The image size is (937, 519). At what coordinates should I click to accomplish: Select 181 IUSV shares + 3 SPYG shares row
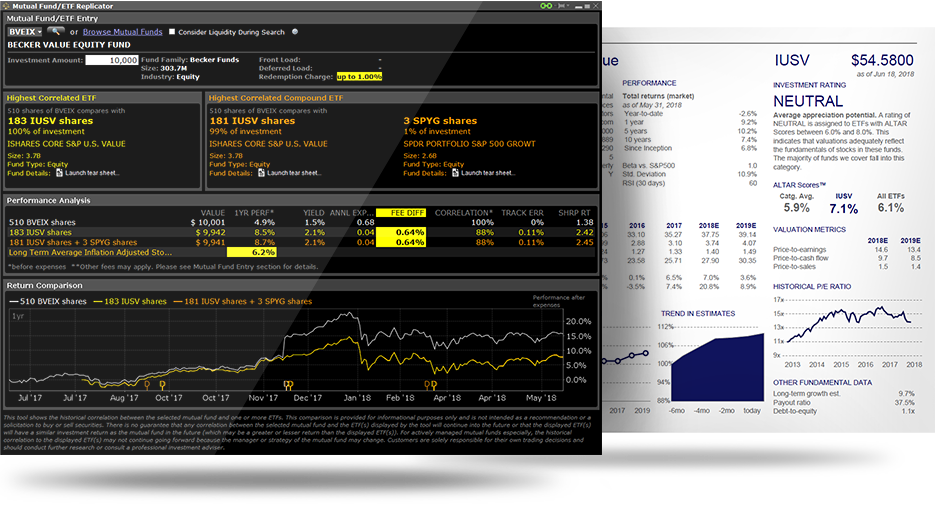click(x=301, y=242)
